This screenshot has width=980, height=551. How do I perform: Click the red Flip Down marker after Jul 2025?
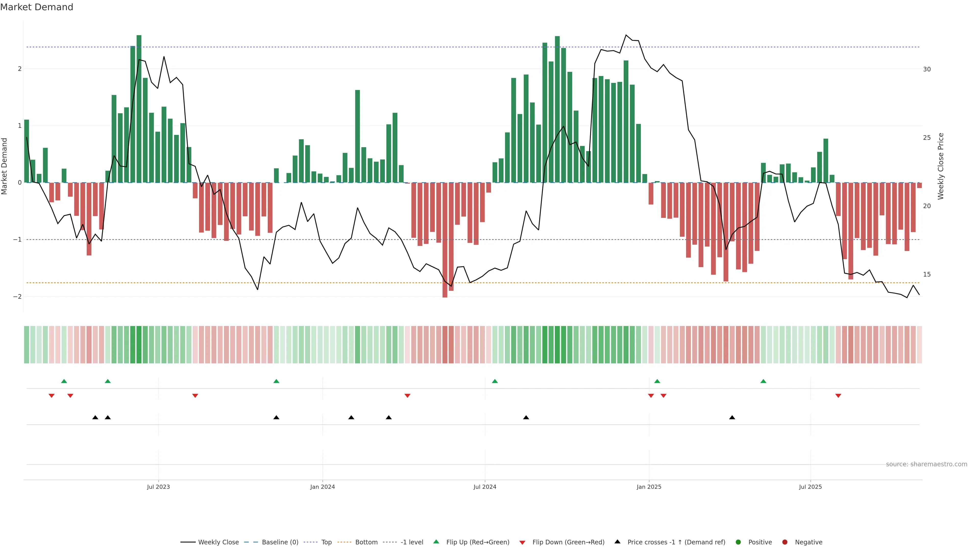point(838,396)
